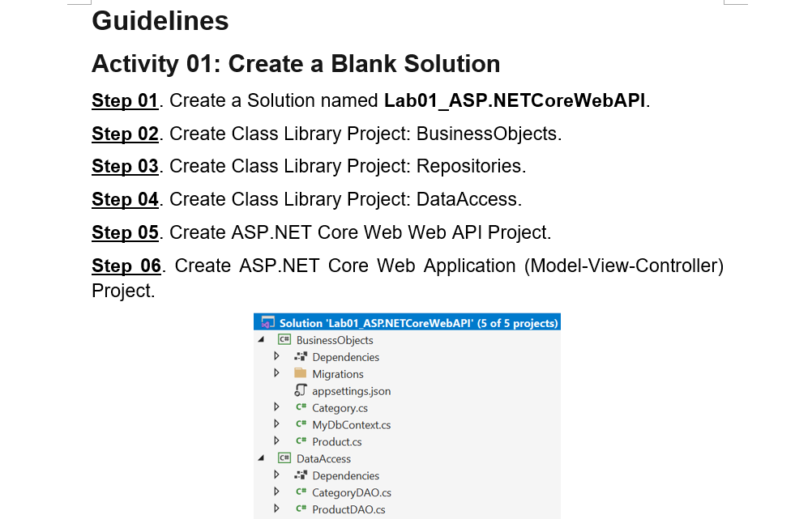Select the Product.cs file name
Viewport: 812px width, 519px height.
pyautogui.click(x=336, y=442)
